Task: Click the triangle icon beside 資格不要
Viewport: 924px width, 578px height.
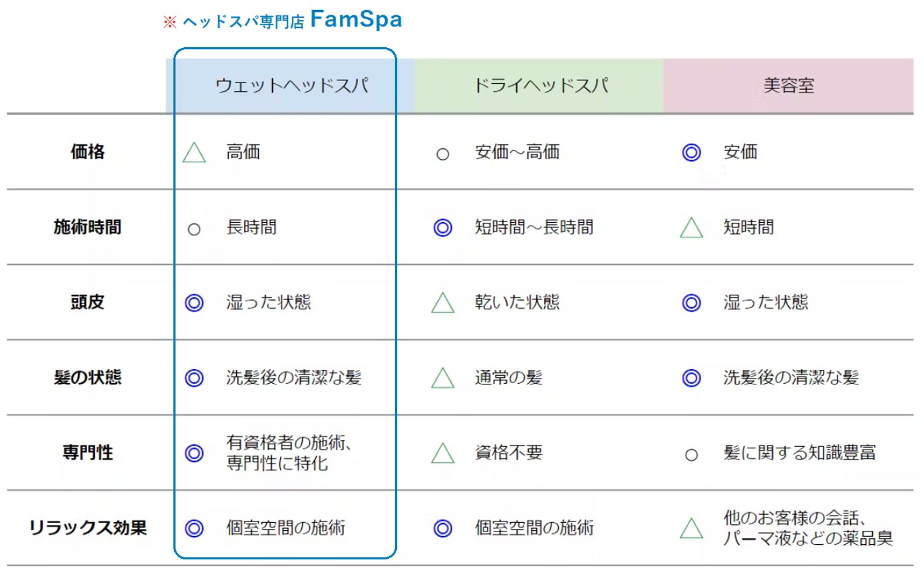Action: pos(442,454)
